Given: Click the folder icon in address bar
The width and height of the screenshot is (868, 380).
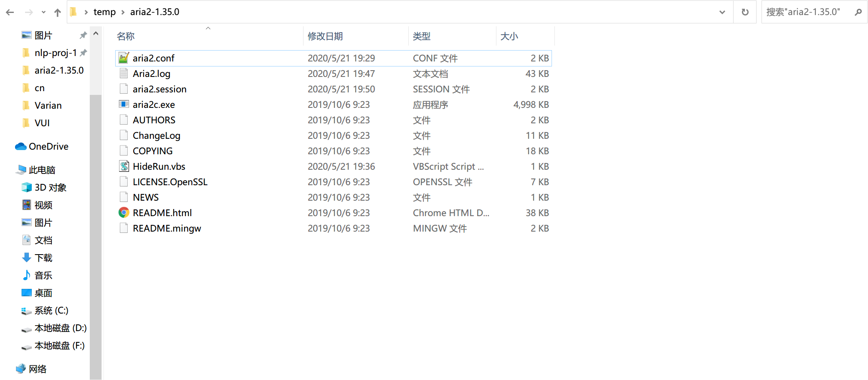Looking at the screenshot, I should [x=73, y=12].
